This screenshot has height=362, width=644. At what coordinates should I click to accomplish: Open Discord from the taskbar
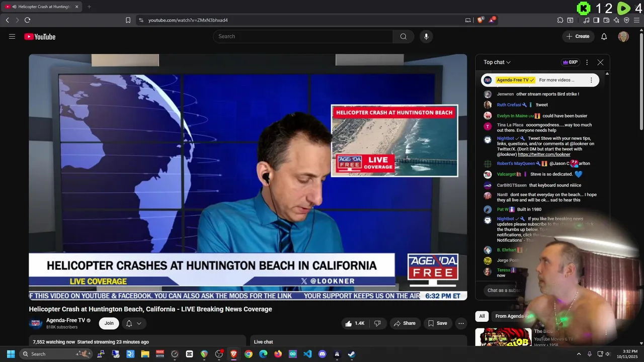coord(322,354)
